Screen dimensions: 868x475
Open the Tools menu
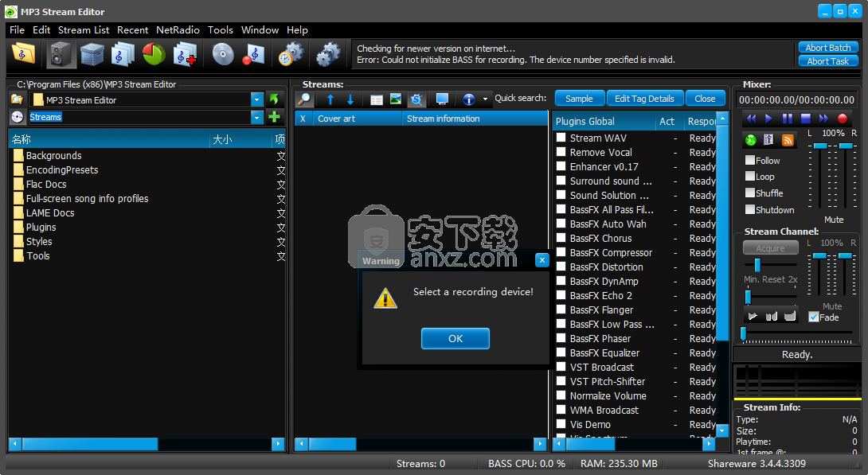pyautogui.click(x=221, y=30)
